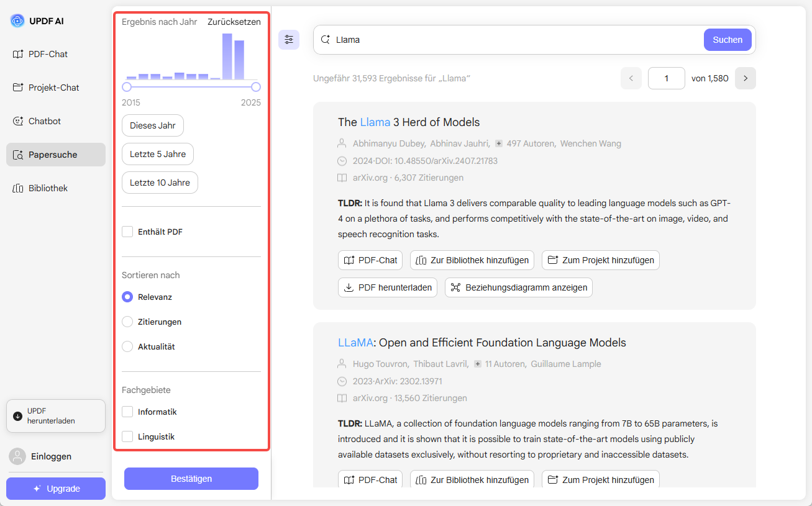This screenshot has height=506, width=812.
Task: Click the PDF-Chat sidebar icon
Action: click(18, 54)
